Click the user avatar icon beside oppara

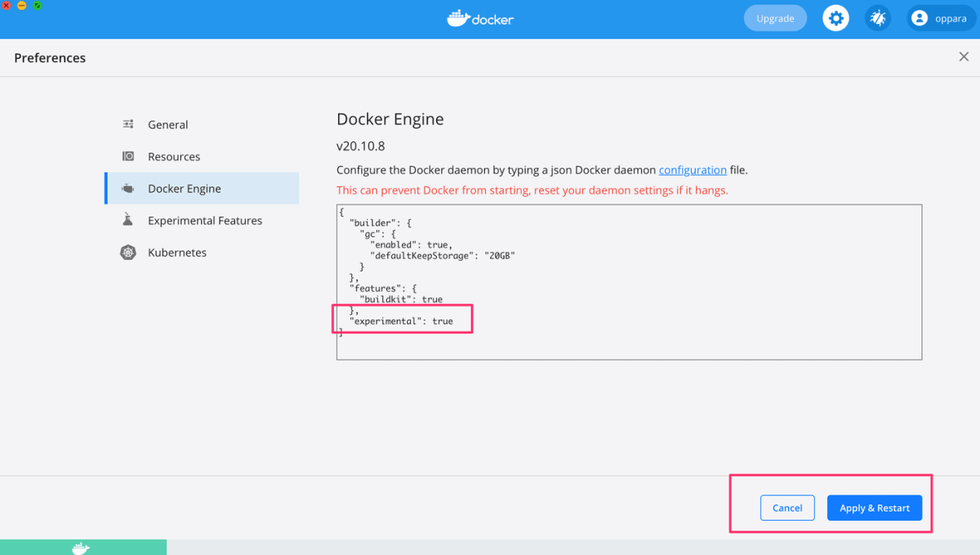coord(920,18)
